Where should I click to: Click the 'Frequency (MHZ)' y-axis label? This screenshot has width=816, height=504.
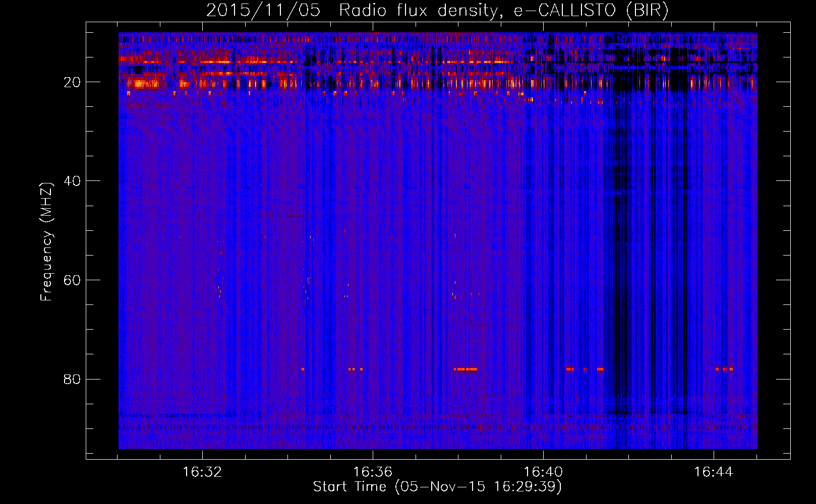[46, 242]
